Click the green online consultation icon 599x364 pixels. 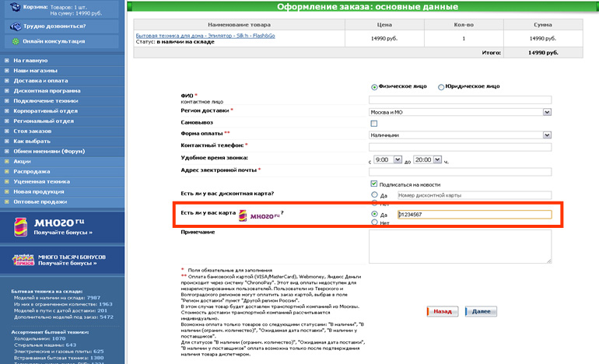(16, 41)
